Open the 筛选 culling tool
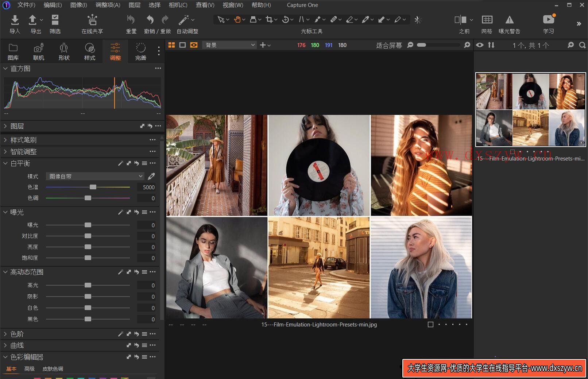588x379 pixels. pyautogui.click(x=55, y=20)
